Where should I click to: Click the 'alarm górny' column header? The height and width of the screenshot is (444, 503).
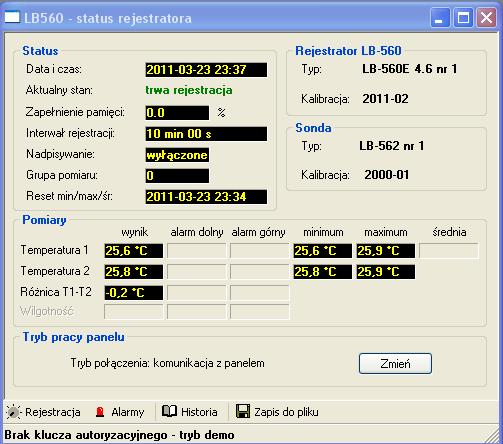tap(259, 232)
